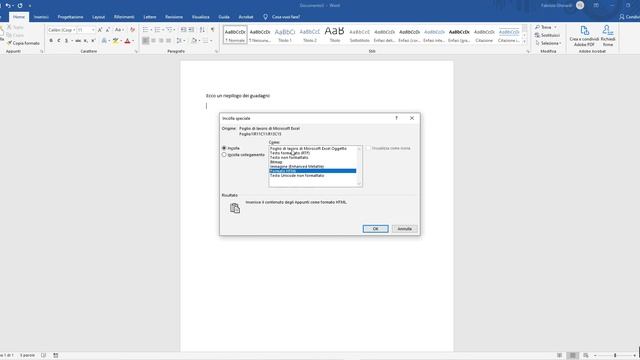
Task: Click the Cosa vuoi fare search box
Action: [x=286, y=17]
